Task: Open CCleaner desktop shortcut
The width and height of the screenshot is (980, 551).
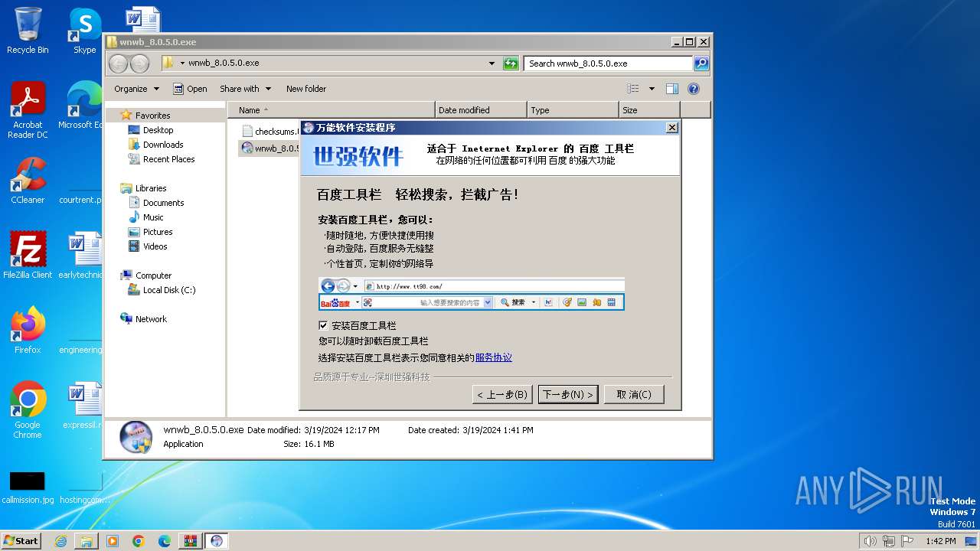Action: (x=28, y=181)
